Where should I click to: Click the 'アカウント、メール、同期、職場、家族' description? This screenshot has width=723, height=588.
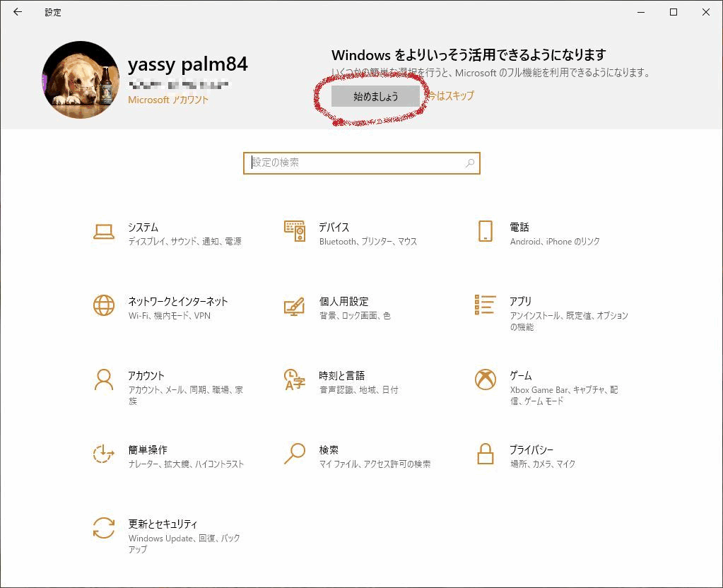click(185, 396)
